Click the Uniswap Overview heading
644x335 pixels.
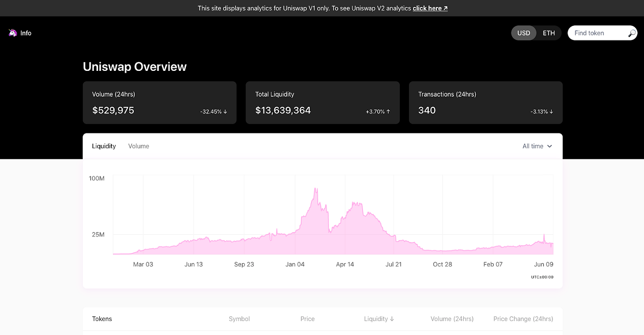click(135, 67)
